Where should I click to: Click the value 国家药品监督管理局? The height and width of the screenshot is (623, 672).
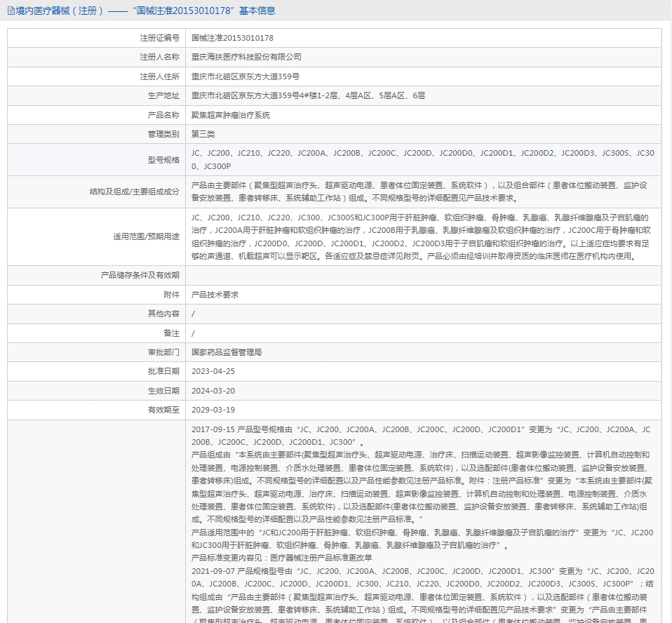(x=227, y=352)
